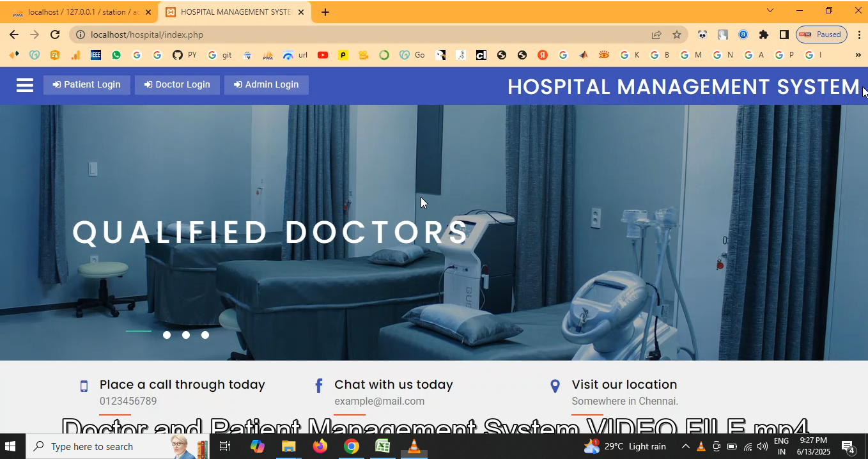The image size is (868, 459).
Task: Click the map pin icon for location
Action: [x=555, y=385]
